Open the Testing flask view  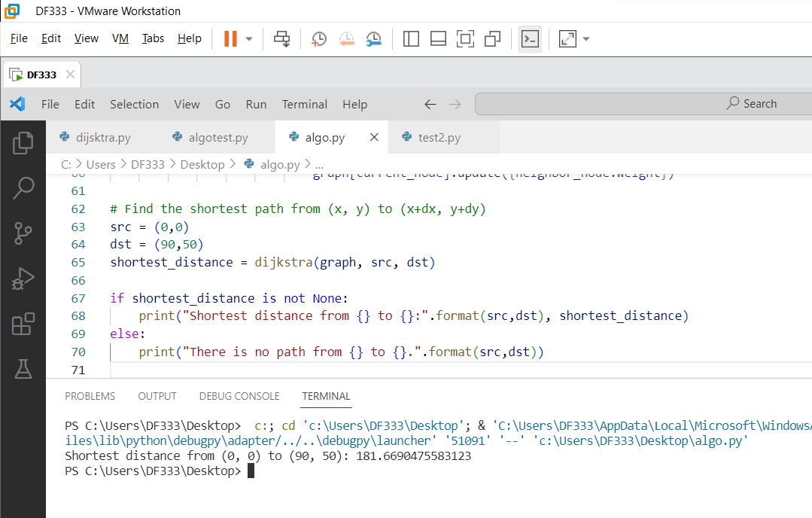[x=23, y=370]
